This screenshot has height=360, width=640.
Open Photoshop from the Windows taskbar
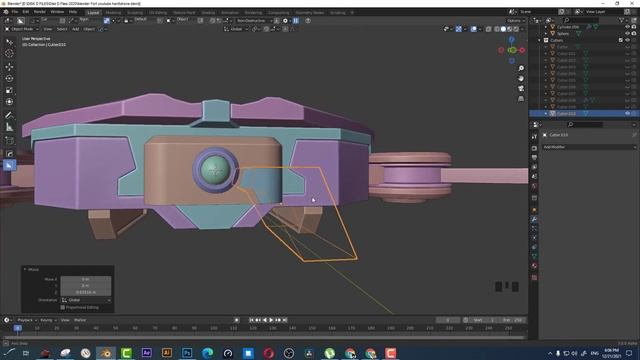coord(187,353)
